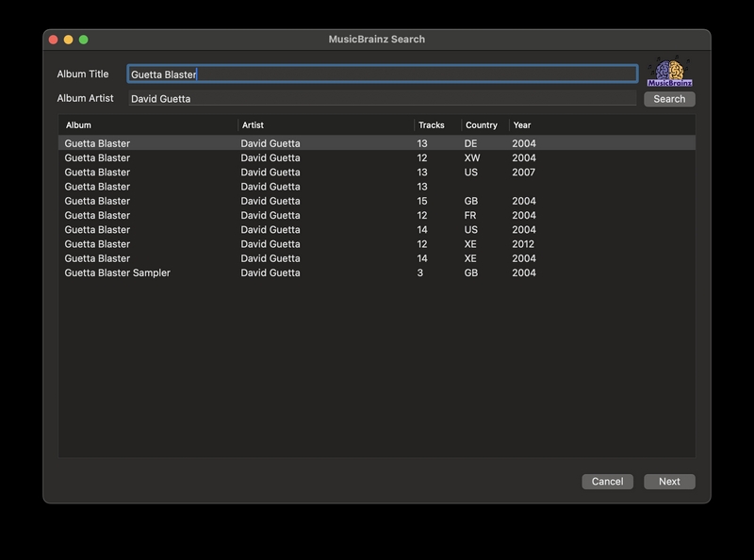Click the Cancel button
Viewport: 754px width, 560px height.
607,482
